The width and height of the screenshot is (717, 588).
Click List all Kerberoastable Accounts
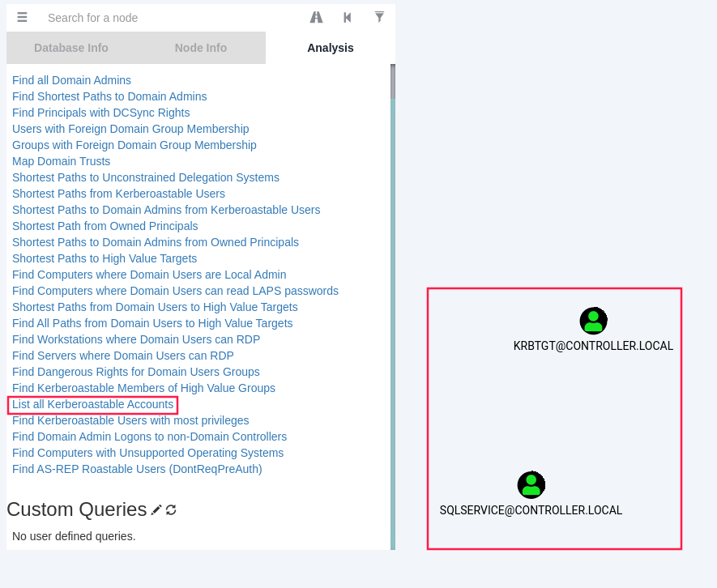[x=92, y=404]
